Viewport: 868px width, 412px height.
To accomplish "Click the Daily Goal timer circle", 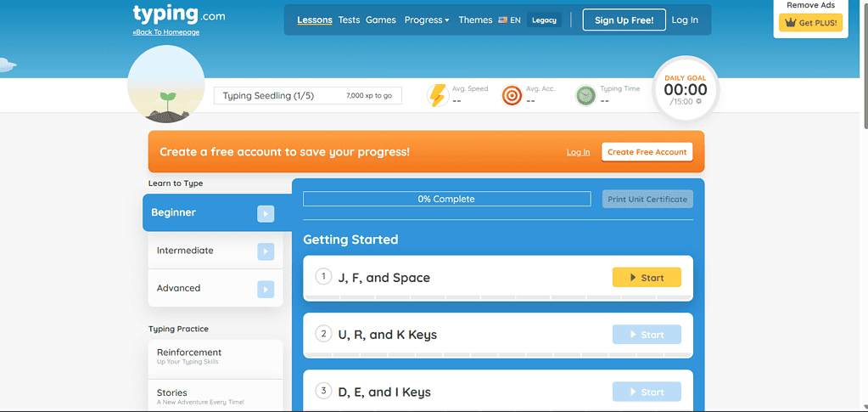I will point(686,88).
